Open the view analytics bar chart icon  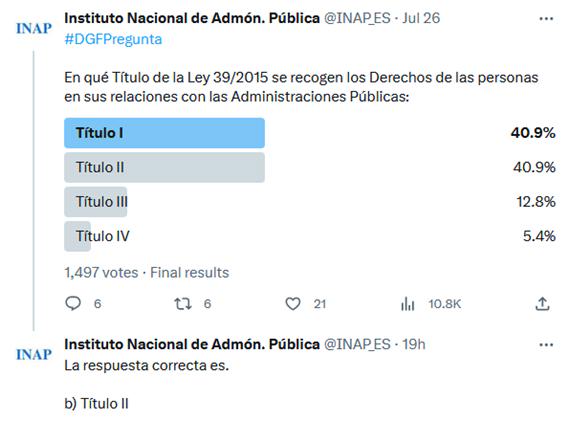click(408, 304)
